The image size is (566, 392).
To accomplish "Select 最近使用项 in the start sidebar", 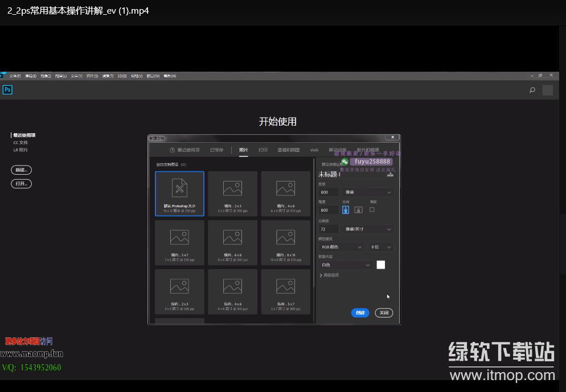I will (24, 135).
